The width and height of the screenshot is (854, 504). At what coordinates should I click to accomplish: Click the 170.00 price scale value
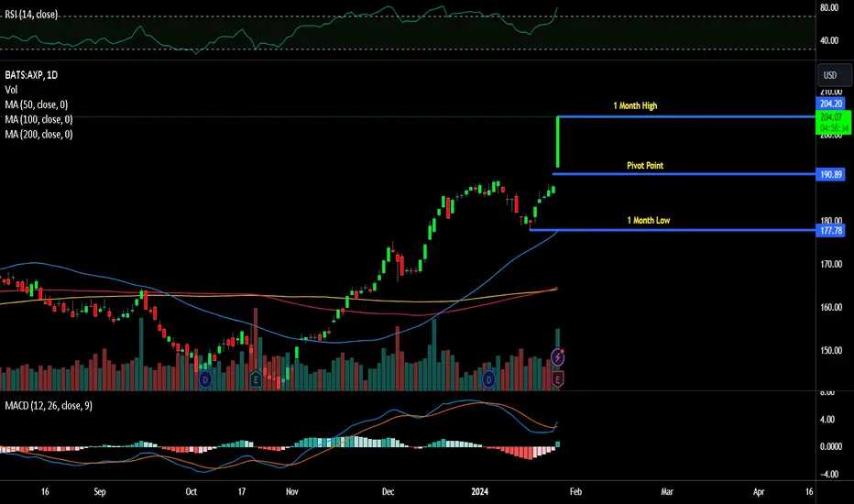coord(831,264)
